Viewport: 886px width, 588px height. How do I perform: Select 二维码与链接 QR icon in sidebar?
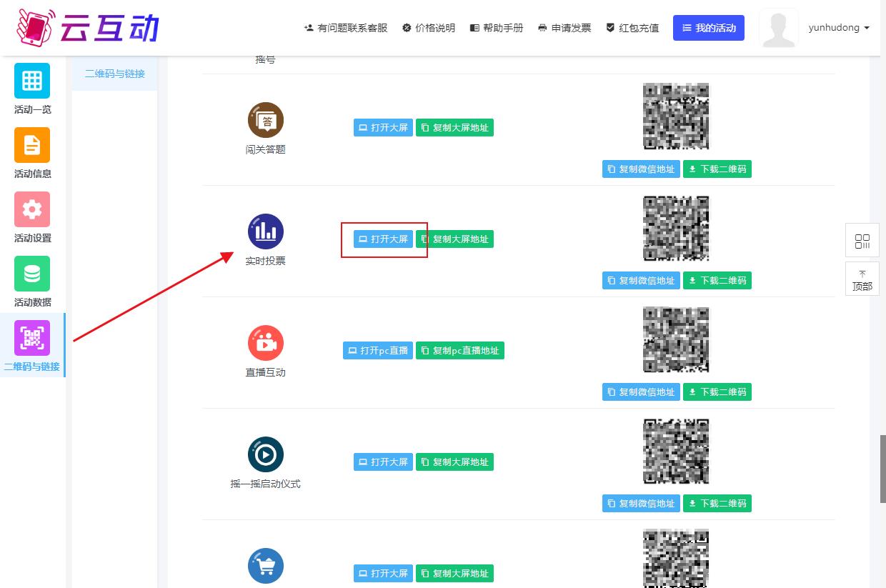(32, 338)
